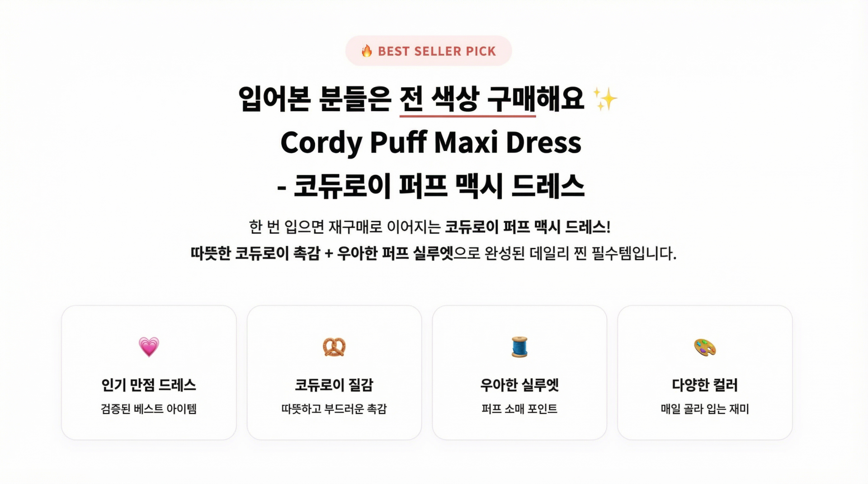This screenshot has height=484, width=868.
Task: Select the 우아한 실루엣 card title
Action: 519,385
